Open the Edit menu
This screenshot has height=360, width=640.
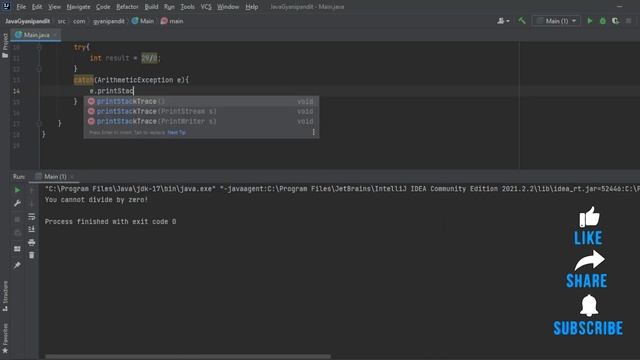tap(37, 7)
